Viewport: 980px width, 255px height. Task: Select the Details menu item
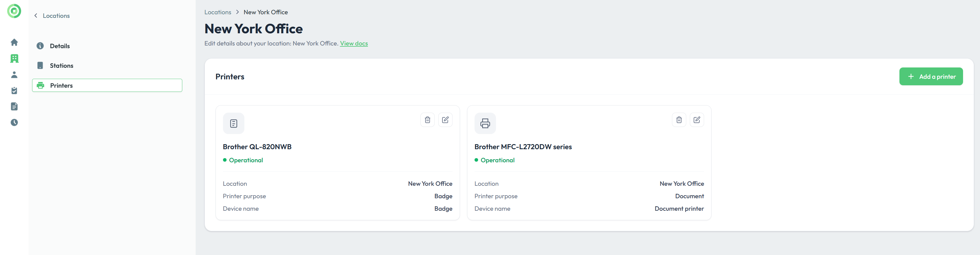point(60,46)
